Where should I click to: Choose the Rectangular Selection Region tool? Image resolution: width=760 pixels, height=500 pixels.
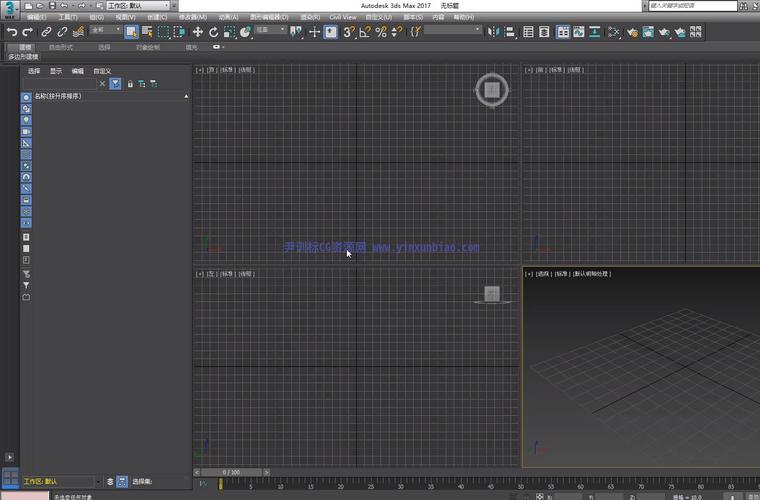164,32
